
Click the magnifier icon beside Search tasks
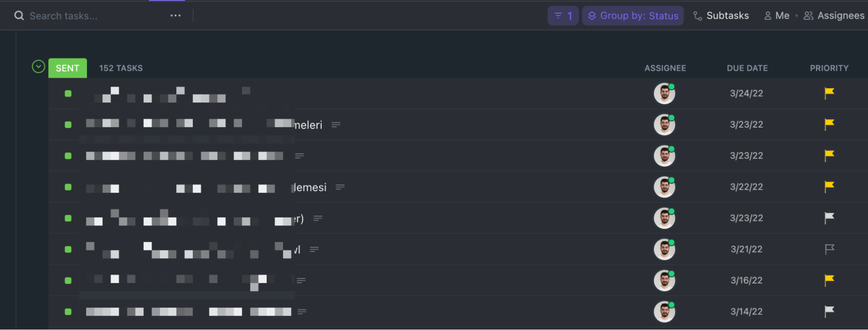coord(19,16)
